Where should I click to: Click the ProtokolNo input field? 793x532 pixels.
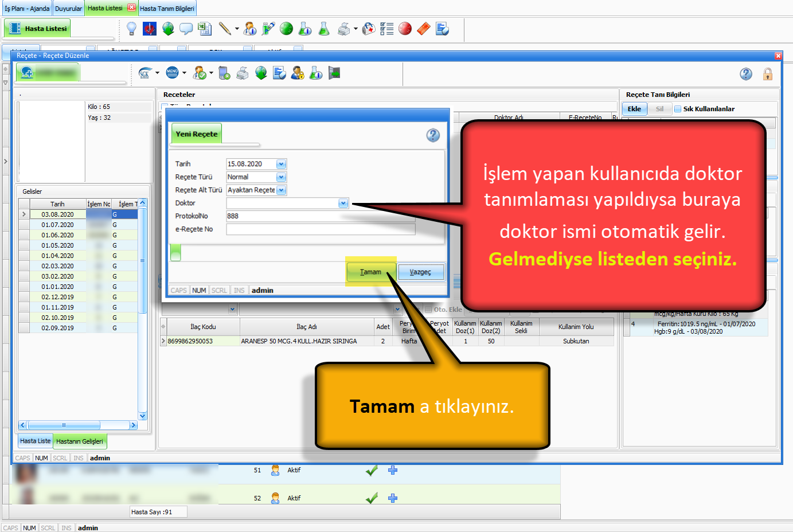[x=321, y=216]
